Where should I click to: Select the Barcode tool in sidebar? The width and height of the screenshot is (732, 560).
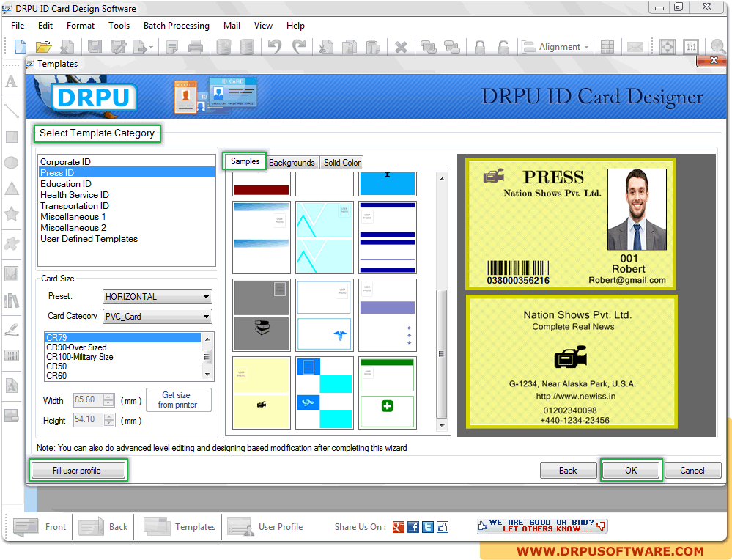[11, 355]
